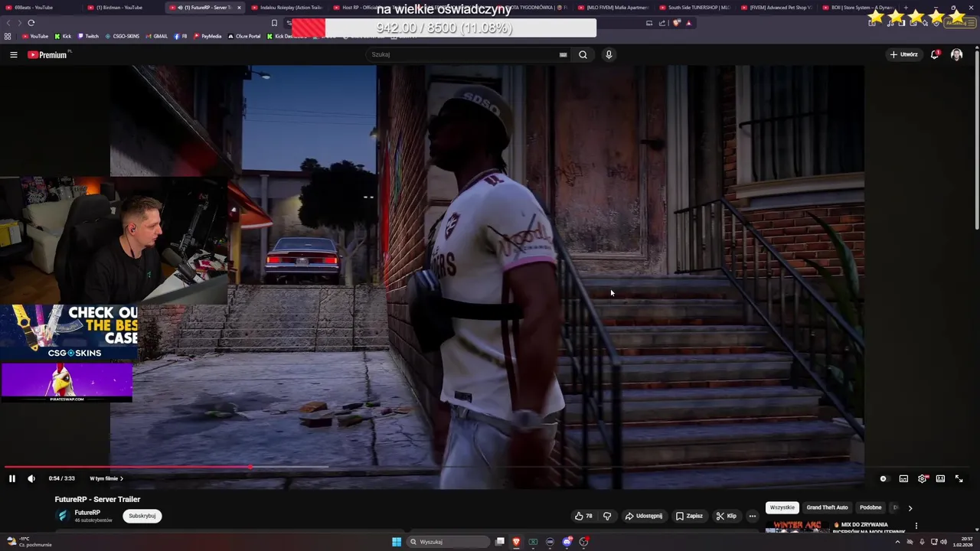Pause the video
The width and height of the screenshot is (980, 551).
12,478
